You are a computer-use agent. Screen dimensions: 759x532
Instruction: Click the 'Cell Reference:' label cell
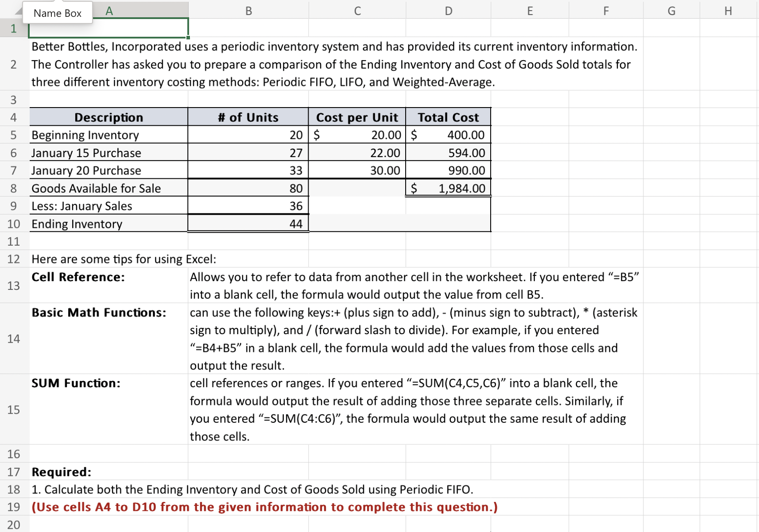pos(109,285)
